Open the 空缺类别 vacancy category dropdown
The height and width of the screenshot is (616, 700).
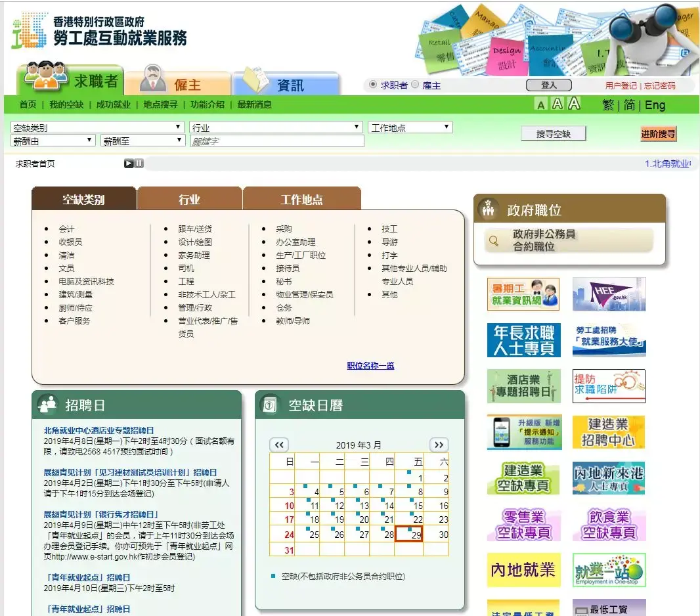tap(97, 126)
